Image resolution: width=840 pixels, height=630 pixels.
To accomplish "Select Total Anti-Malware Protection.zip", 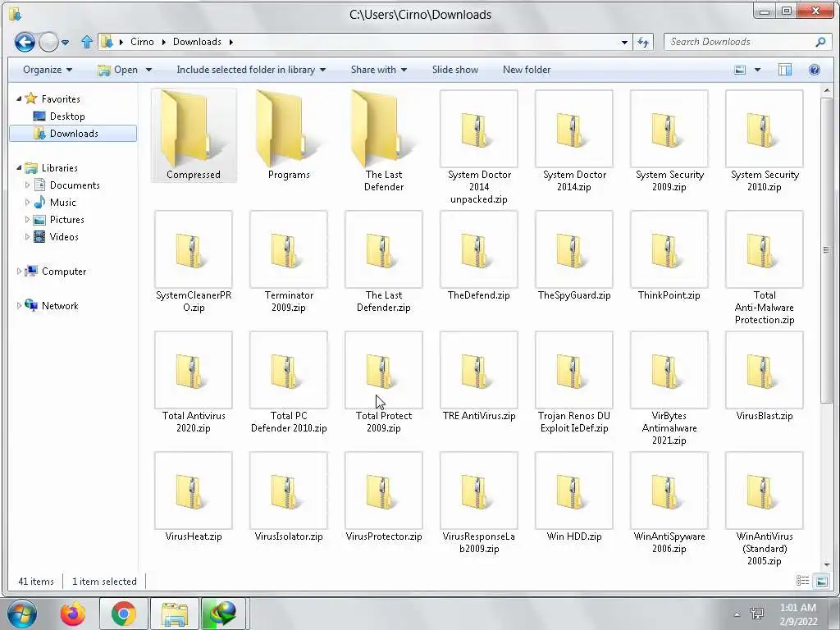I will [x=765, y=268].
